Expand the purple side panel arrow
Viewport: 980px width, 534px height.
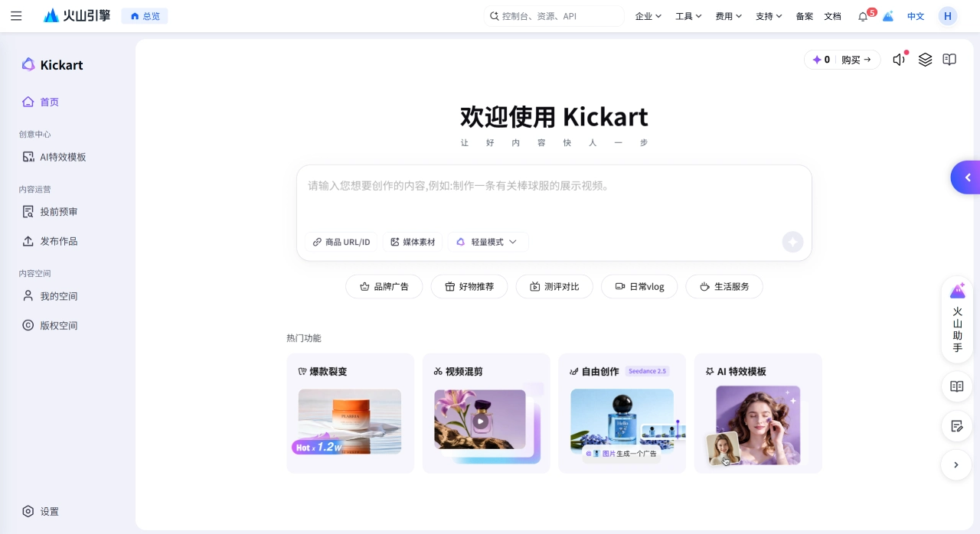pos(967,177)
